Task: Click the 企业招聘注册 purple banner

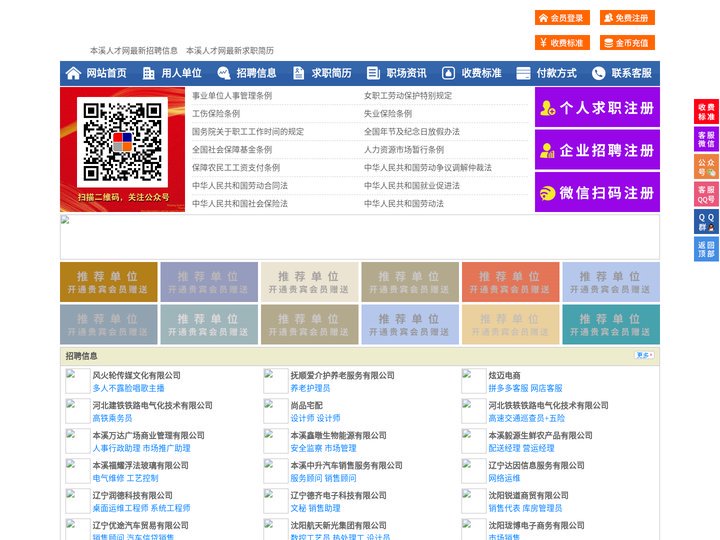Action: pyautogui.click(x=597, y=150)
